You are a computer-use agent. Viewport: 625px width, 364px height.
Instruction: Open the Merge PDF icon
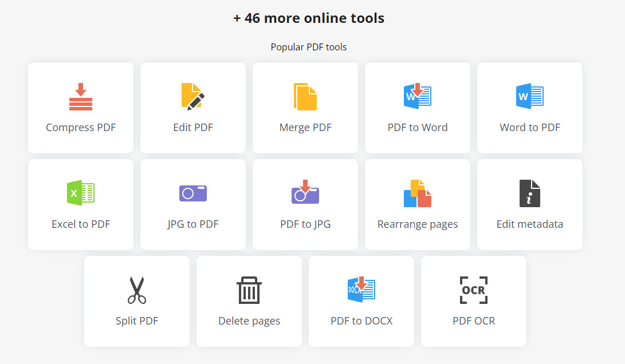[x=305, y=97]
